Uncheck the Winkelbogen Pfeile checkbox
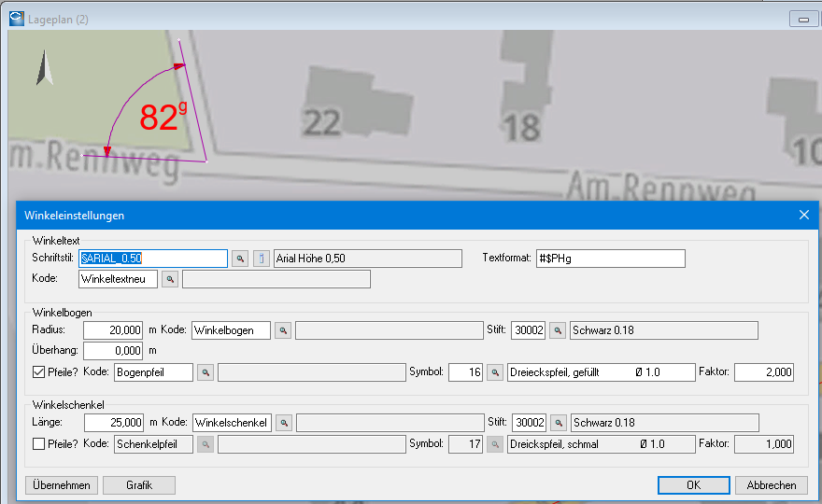The image size is (822, 504). (39, 372)
